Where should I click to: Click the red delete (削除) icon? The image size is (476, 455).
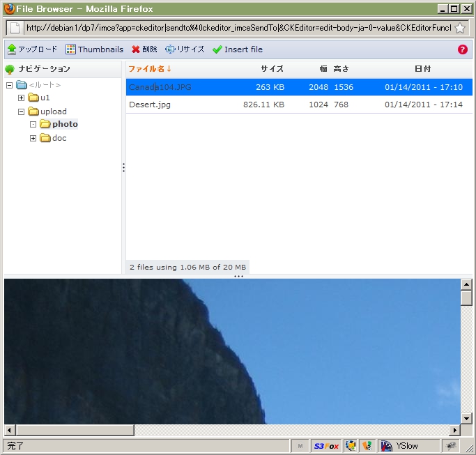[x=137, y=49]
